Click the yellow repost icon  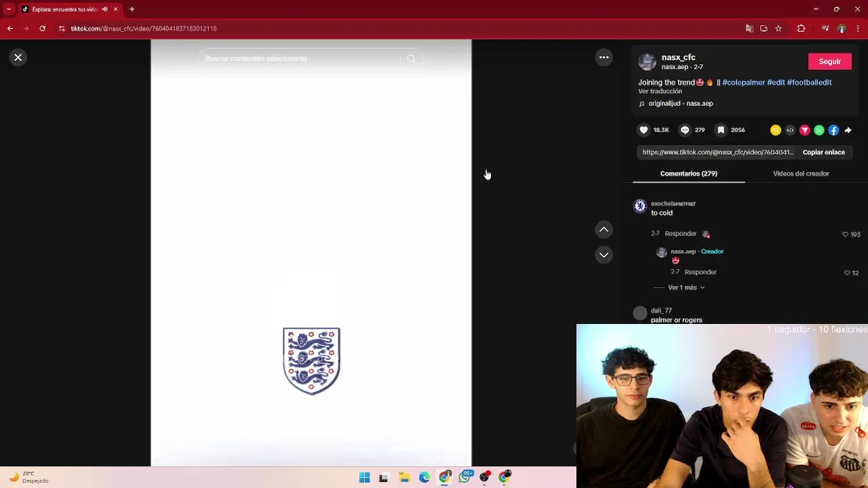(776, 130)
